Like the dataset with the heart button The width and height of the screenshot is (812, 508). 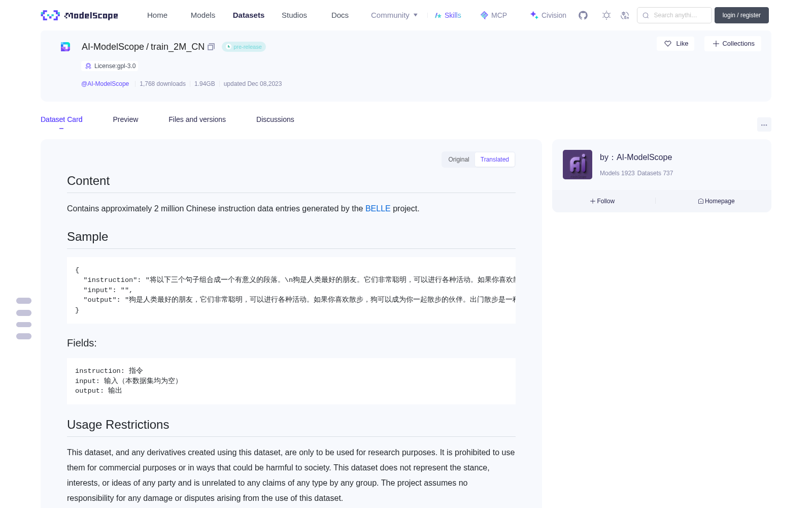coord(675,44)
